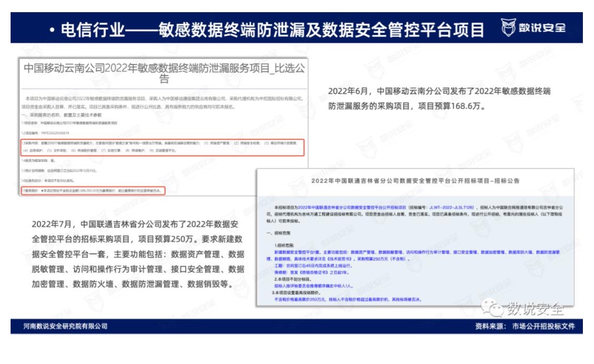Open blue link 2022年中国联通吉林省分公司数据安全管控平台公开招标项目
594x364 pixels.
tap(352, 207)
